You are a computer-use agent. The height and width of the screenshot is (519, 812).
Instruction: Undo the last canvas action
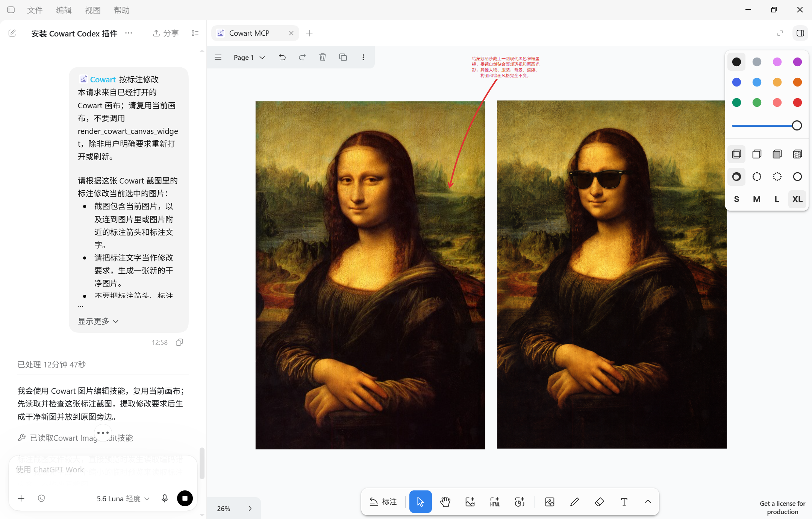[x=282, y=57]
